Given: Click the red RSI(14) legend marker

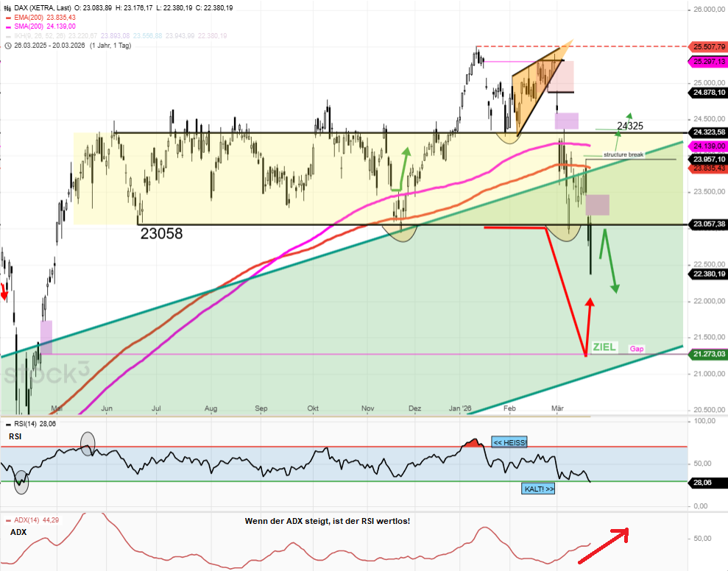Looking at the screenshot, I should [7, 424].
